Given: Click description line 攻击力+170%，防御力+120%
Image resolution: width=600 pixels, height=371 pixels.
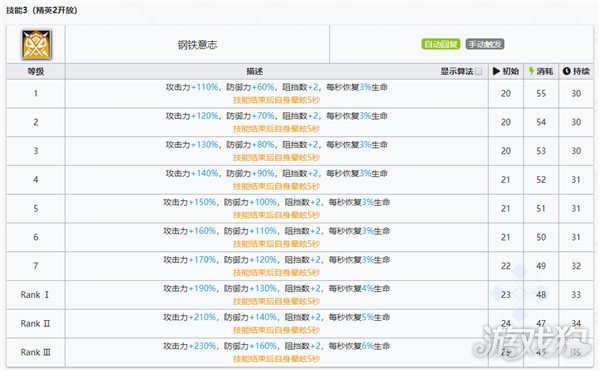Looking at the screenshot, I should [x=277, y=260].
